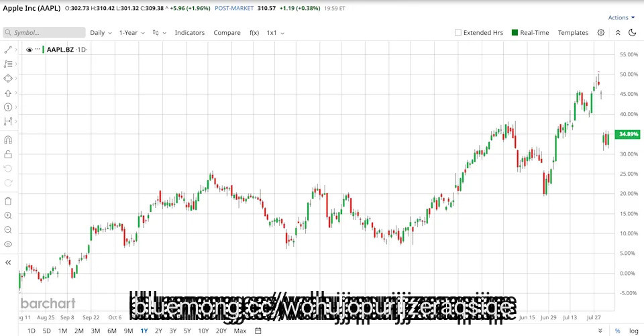Open the 1-Year period dropdown
The image size is (644, 336).
[132, 32]
